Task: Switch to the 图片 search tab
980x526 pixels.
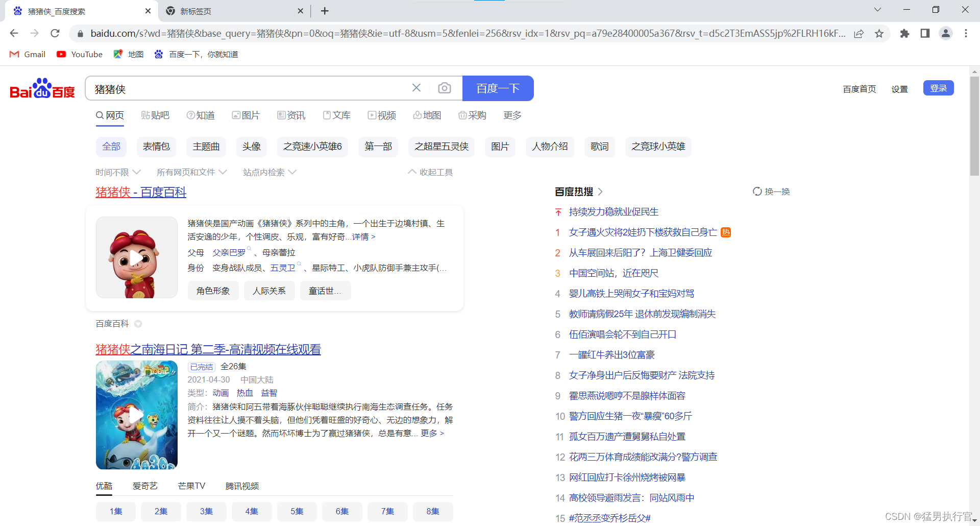Action: pos(246,115)
